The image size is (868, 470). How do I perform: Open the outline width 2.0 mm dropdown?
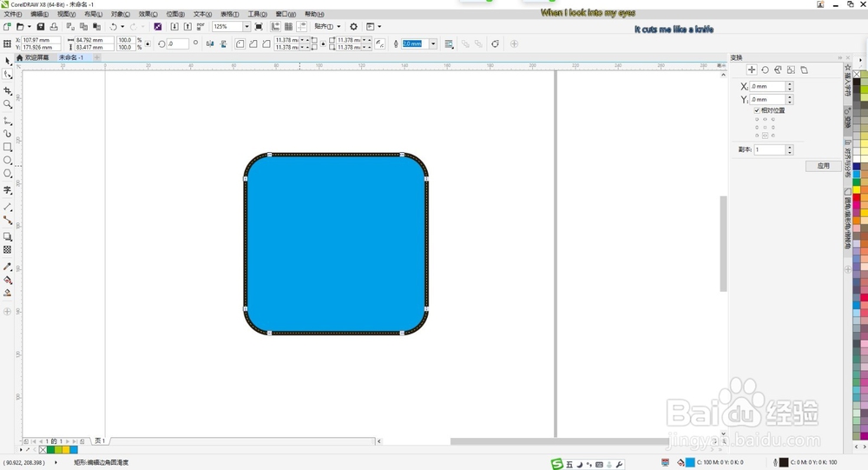[433, 43]
